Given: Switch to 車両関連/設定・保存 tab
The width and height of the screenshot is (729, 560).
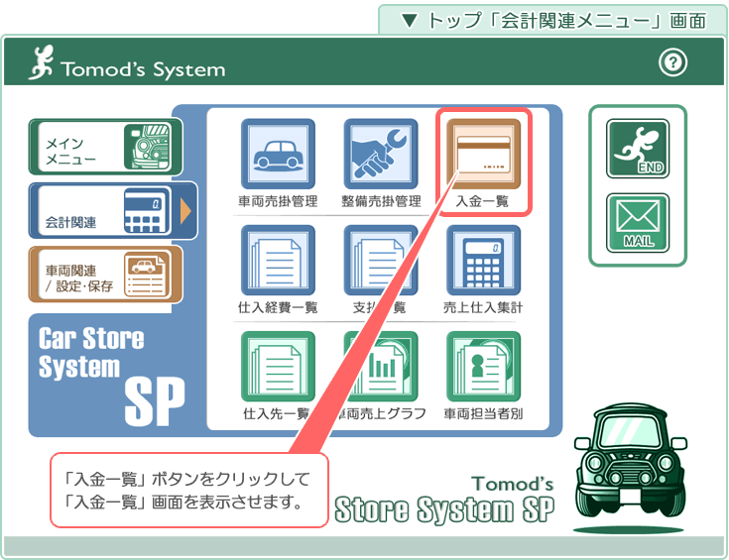Looking at the screenshot, I should click(105, 275).
